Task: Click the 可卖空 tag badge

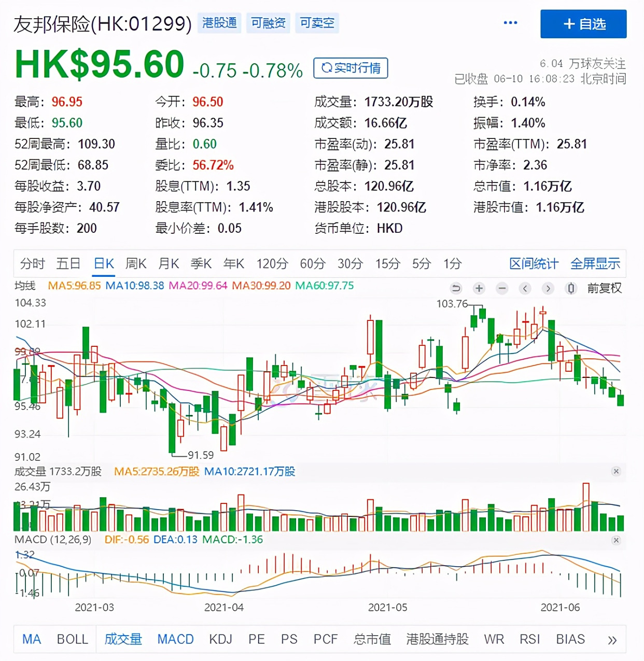Action: click(x=317, y=23)
